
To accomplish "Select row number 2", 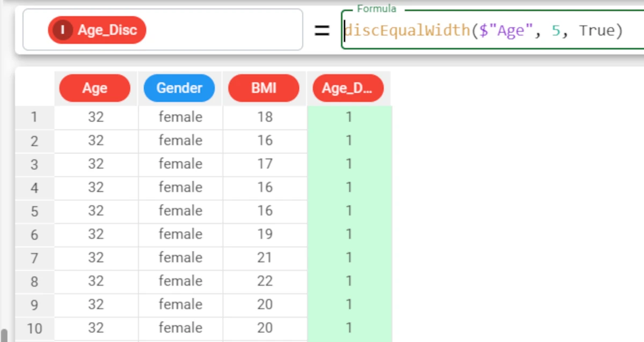I will tap(34, 140).
